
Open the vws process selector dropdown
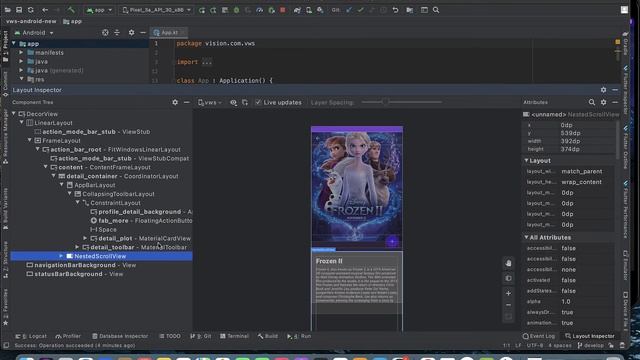[209, 102]
